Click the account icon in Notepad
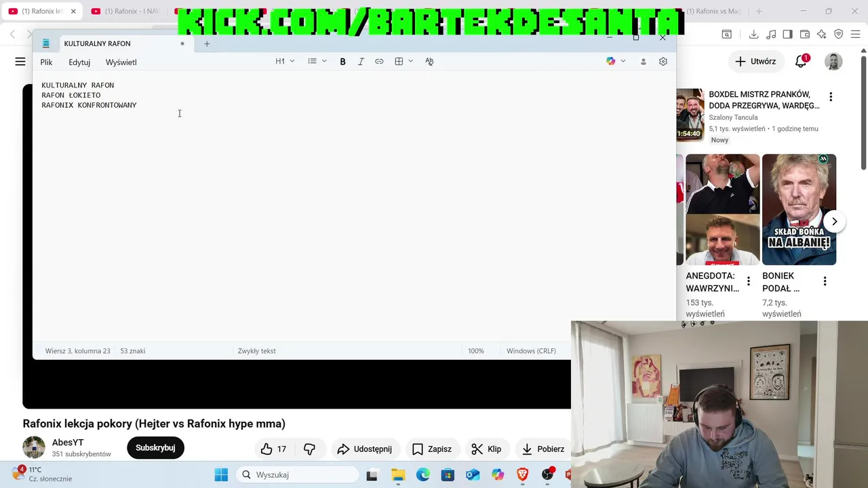This screenshot has height=488, width=868. click(x=644, y=62)
